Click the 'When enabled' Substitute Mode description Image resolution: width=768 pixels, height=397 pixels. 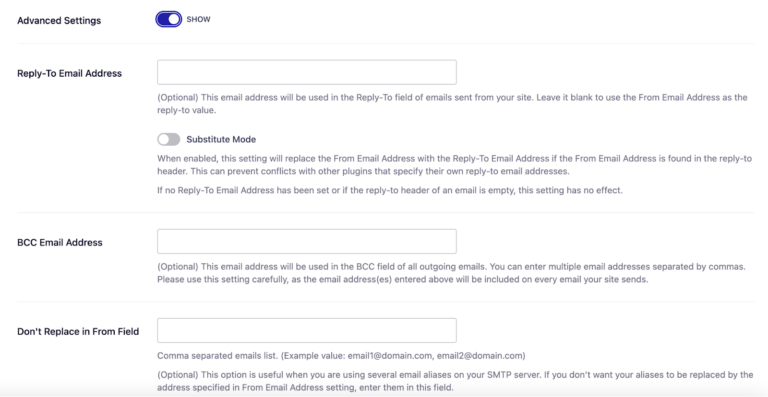point(455,165)
